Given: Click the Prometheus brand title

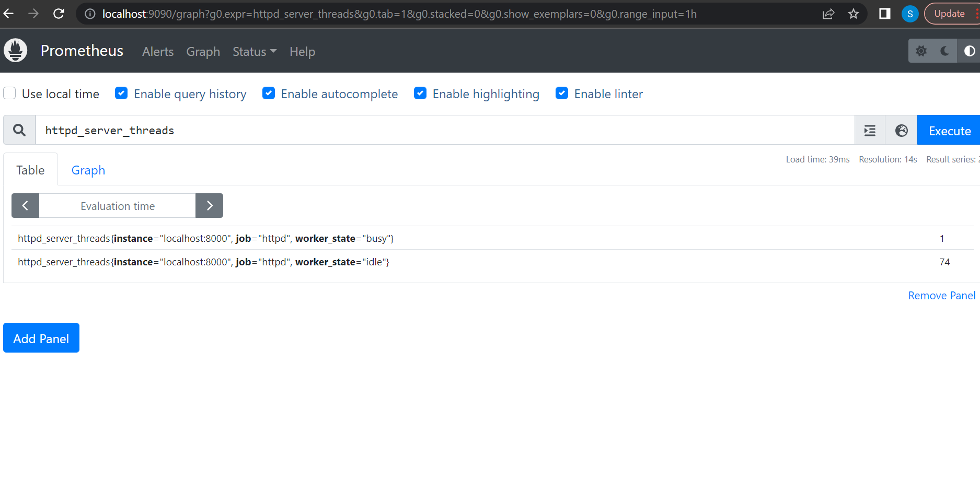Looking at the screenshot, I should 82,51.
